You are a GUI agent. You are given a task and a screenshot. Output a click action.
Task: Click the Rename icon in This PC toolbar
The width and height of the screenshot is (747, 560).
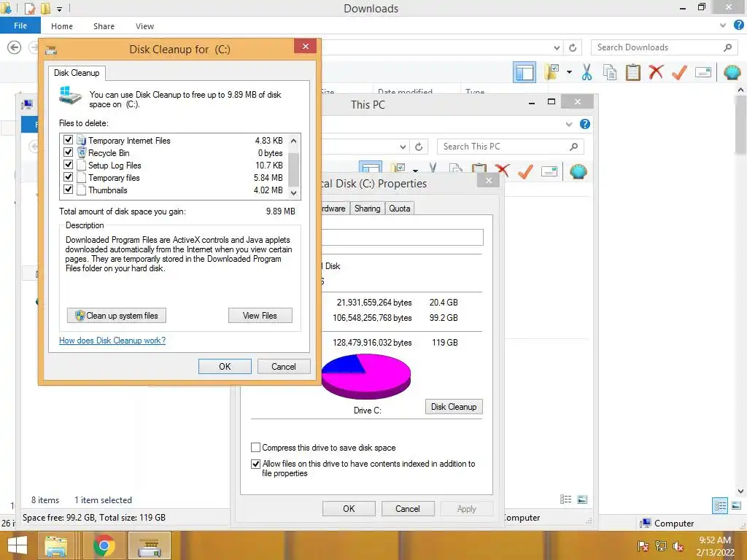pos(549,171)
